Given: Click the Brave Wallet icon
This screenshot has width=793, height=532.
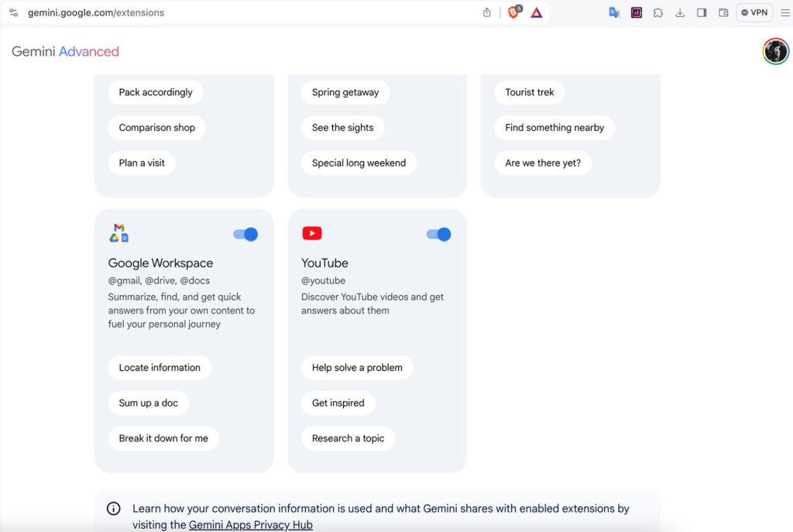Looking at the screenshot, I should coord(723,12).
